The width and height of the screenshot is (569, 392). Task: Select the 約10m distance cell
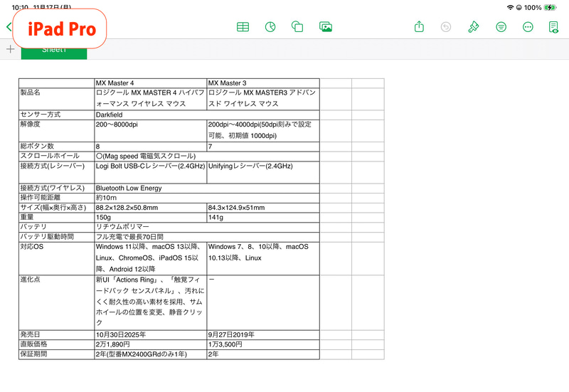click(x=207, y=198)
